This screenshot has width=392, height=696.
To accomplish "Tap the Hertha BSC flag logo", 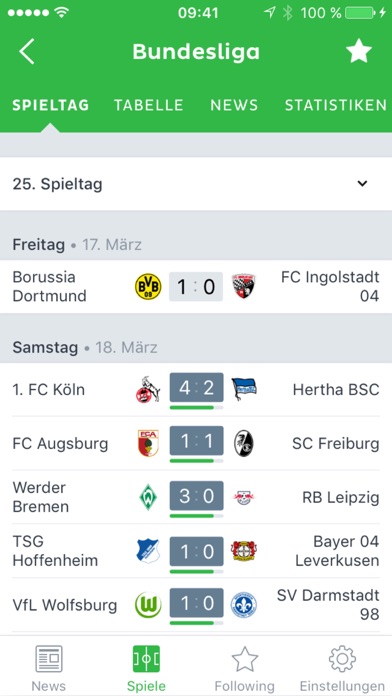I will tap(244, 389).
